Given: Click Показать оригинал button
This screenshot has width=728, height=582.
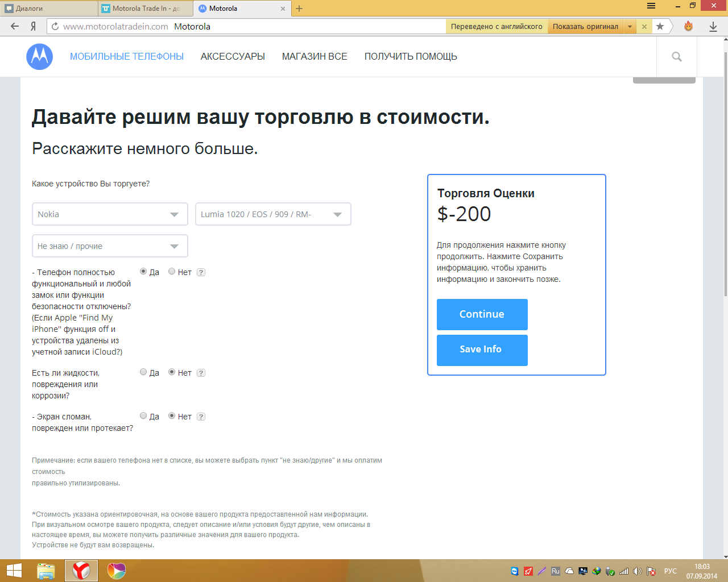Looking at the screenshot, I should (x=586, y=26).
